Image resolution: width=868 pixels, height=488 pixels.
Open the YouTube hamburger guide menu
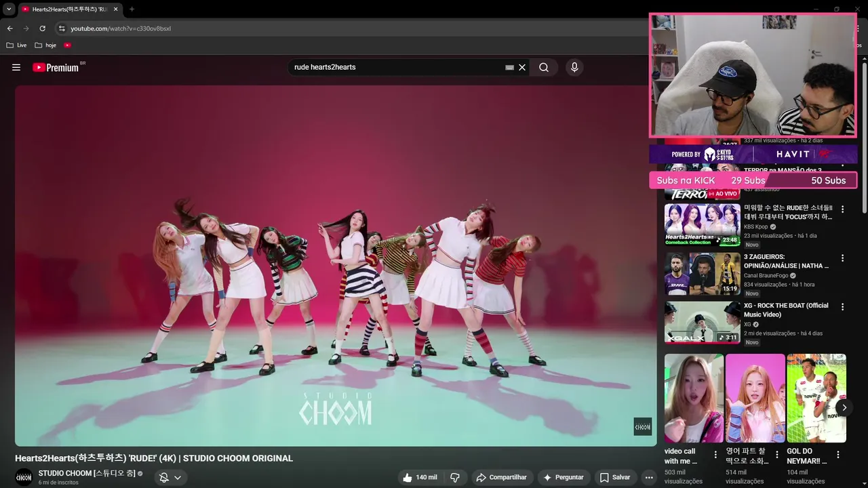click(16, 67)
